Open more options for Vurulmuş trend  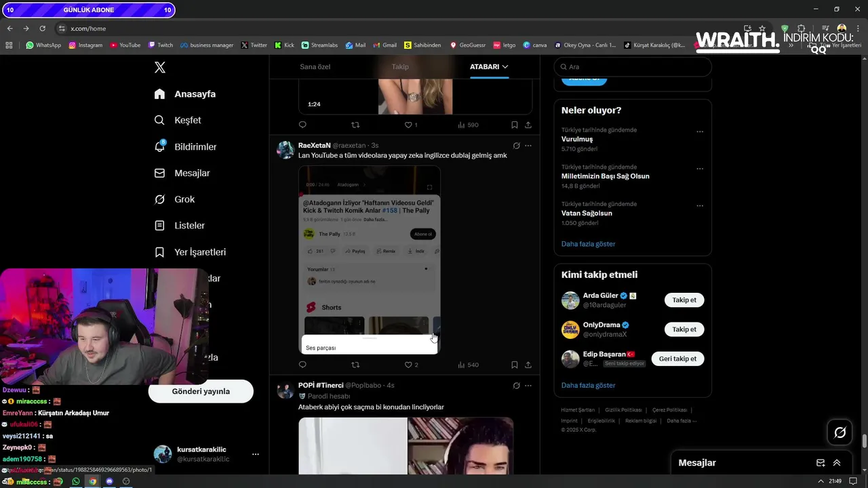click(700, 132)
